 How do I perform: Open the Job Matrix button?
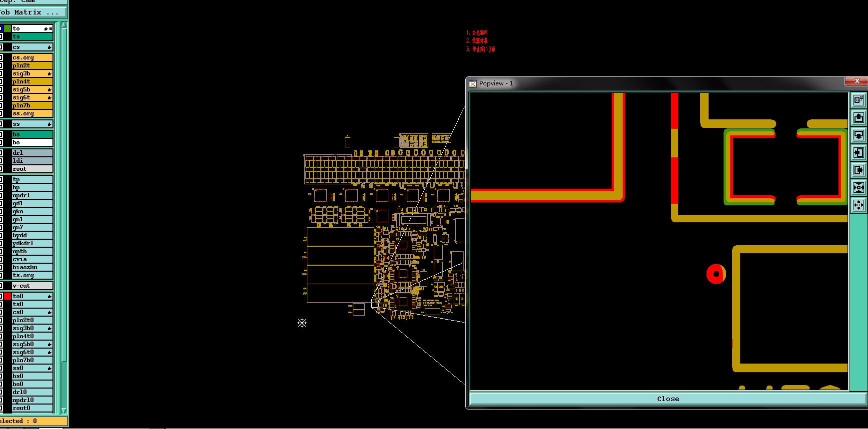33,12
